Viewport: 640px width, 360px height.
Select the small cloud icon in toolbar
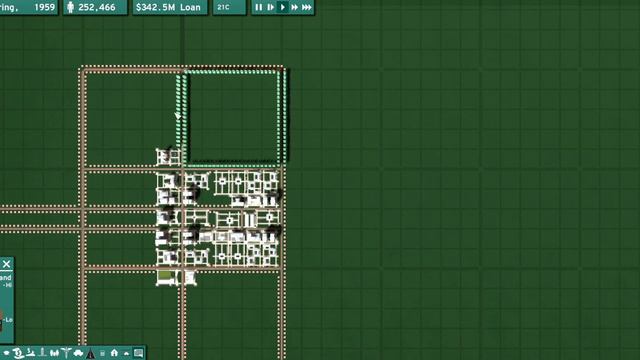[x=127, y=354]
